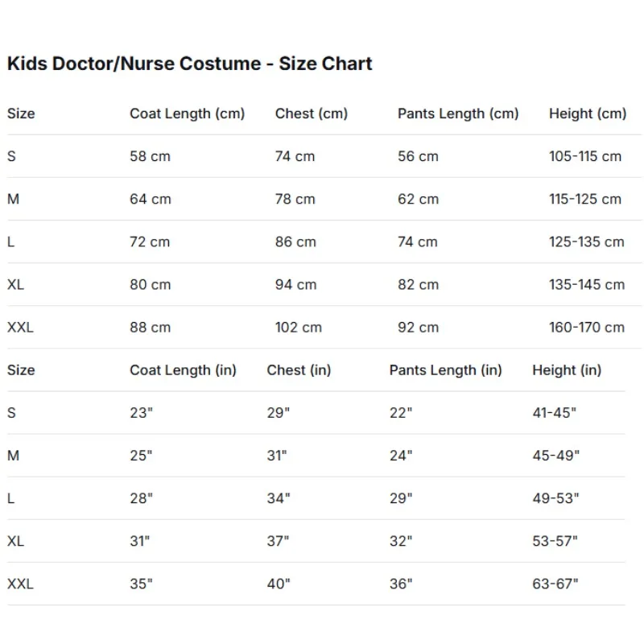The height and width of the screenshot is (644, 644).
Task: Click the 63-67" height cell
Action: click(555, 584)
